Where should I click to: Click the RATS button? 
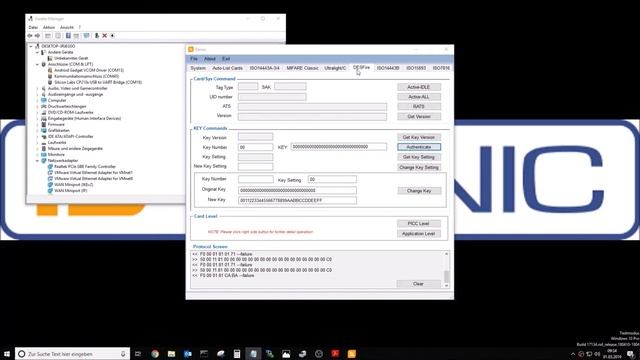click(419, 107)
